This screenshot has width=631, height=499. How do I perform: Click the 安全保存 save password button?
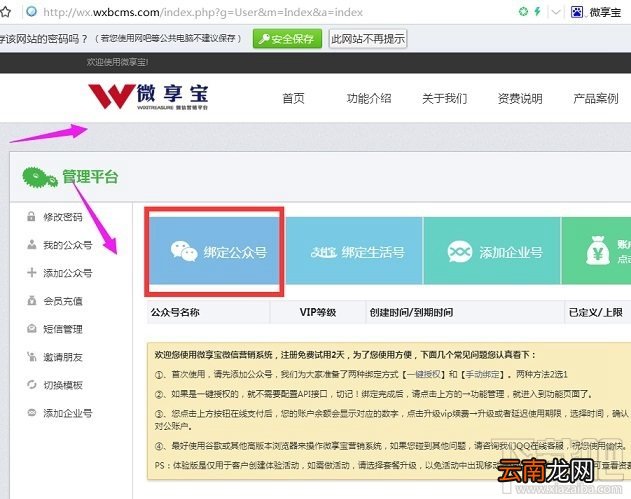[x=287, y=39]
